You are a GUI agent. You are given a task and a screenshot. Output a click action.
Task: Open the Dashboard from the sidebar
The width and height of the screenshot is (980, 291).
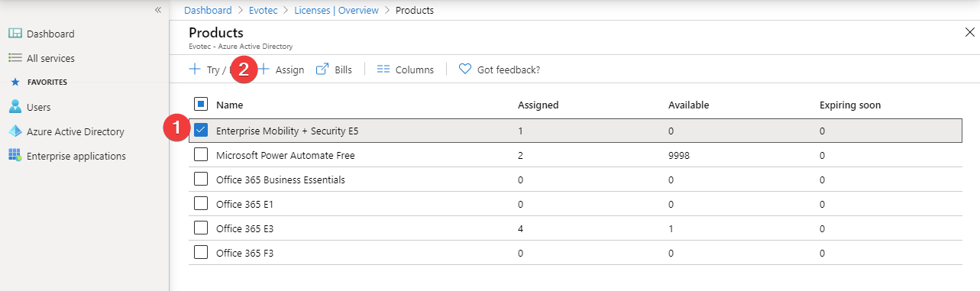click(50, 34)
